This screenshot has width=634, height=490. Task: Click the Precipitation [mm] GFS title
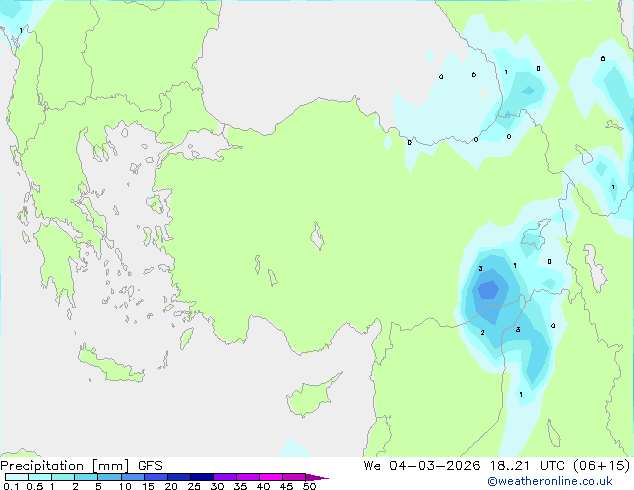[81, 466]
